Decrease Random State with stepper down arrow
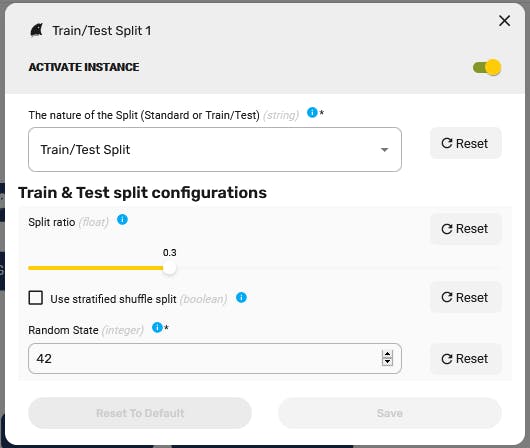 pos(387,362)
